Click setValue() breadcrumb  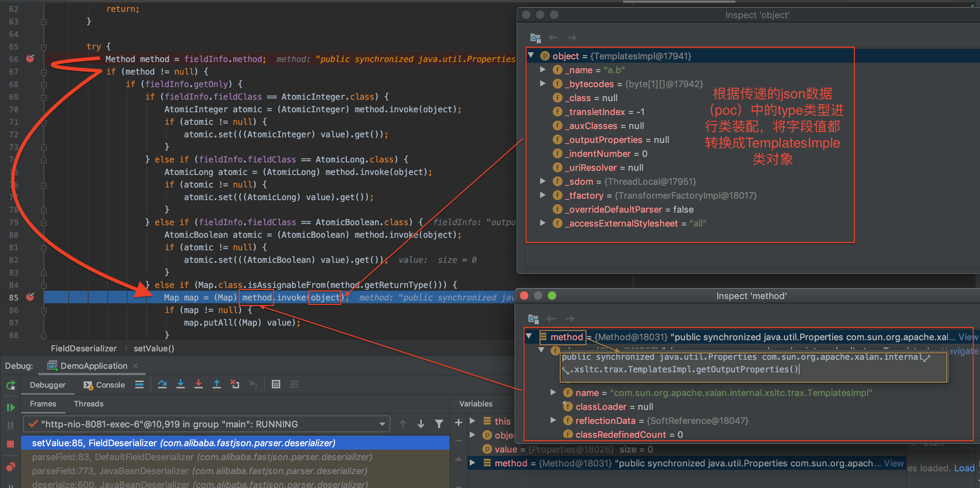point(154,349)
